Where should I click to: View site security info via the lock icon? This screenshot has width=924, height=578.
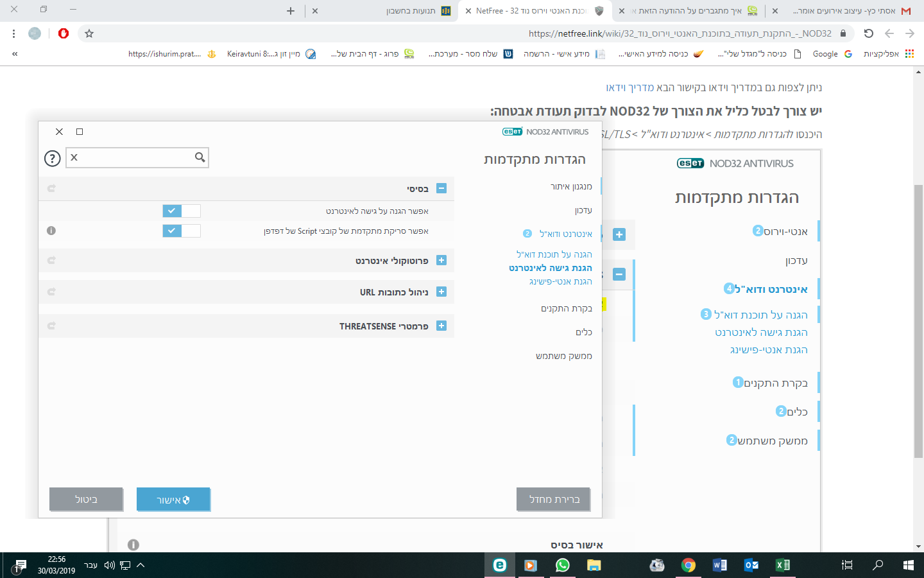pos(843,33)
